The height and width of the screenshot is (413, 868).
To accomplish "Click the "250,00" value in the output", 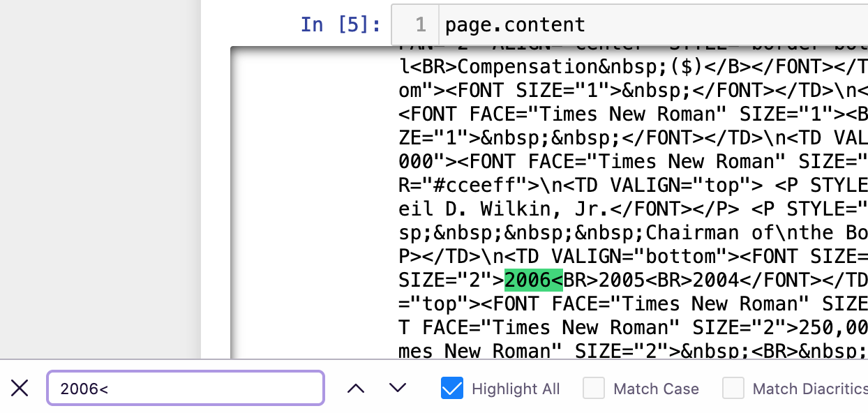I will click(x=832, y=327).
